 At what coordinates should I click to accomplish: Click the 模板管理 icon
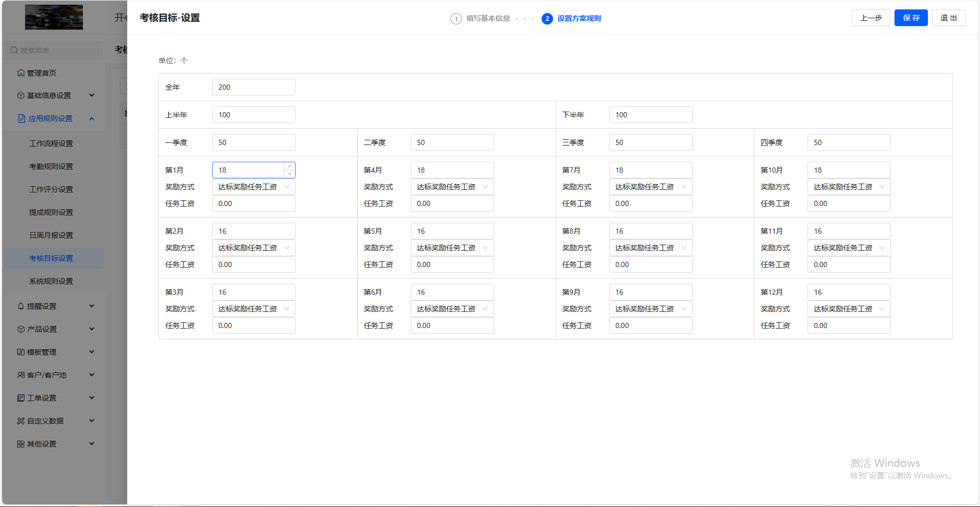click(21, 352)
